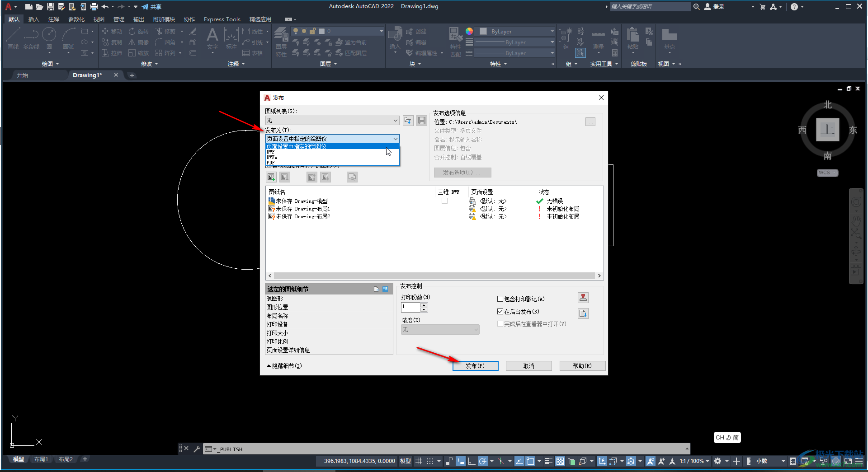Click the search icon in title bar

pos(697,7)
